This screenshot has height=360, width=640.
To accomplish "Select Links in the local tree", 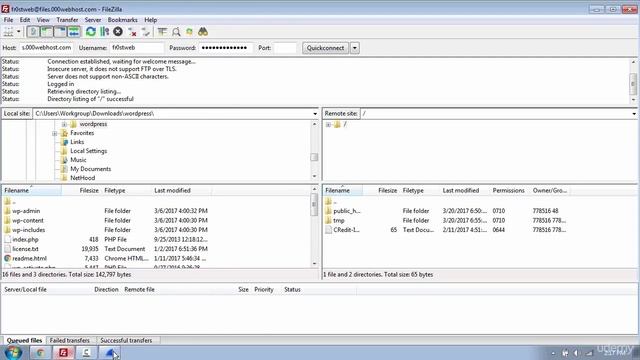I will coord(77,142).
